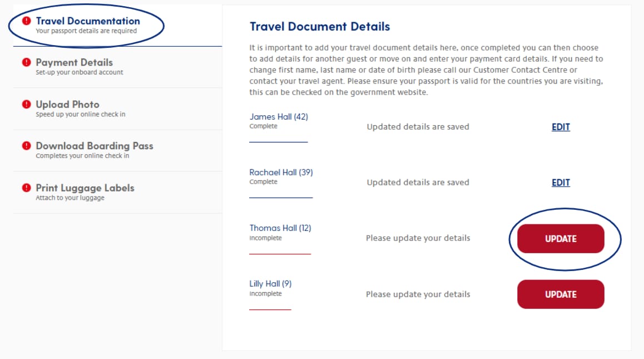
Task: Click alert icon next to Download Boarding Pass
Action: (26, 146)
